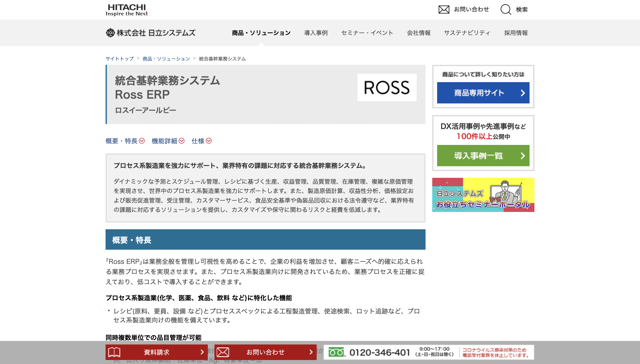The width and height of the screenshot is (640, 364).
Task: Click the お問い合わせ red bar button
Action: click(x=265, y=352)
